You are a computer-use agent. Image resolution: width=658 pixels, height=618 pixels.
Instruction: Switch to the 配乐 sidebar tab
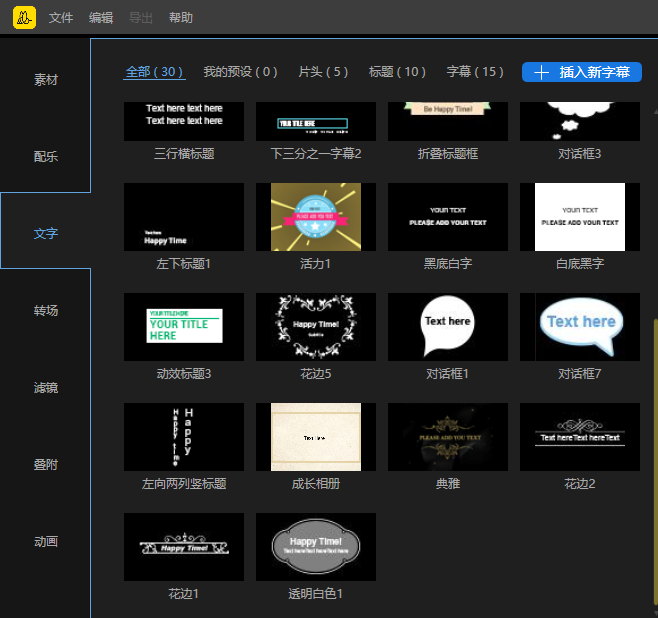click(46, 157)
